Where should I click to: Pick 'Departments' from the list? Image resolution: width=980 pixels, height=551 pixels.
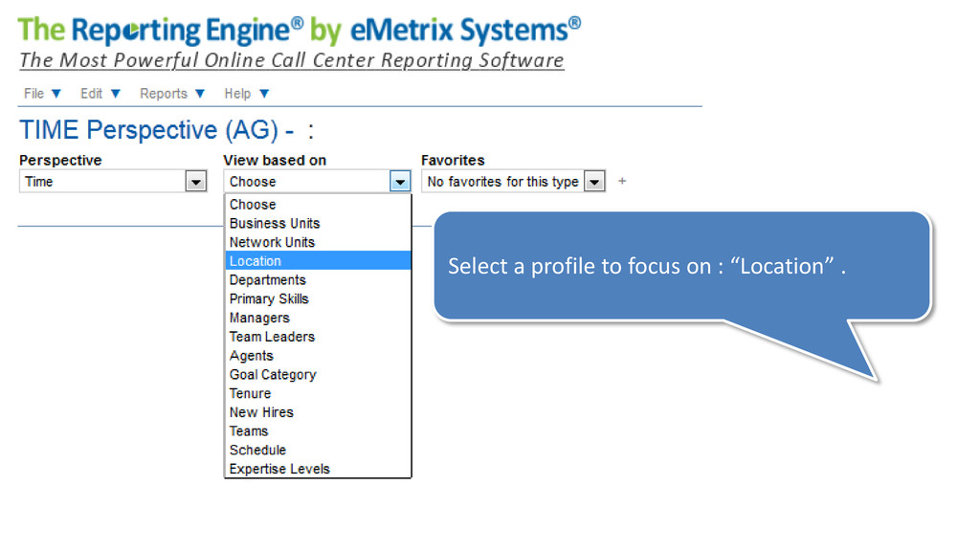[318, 280]
